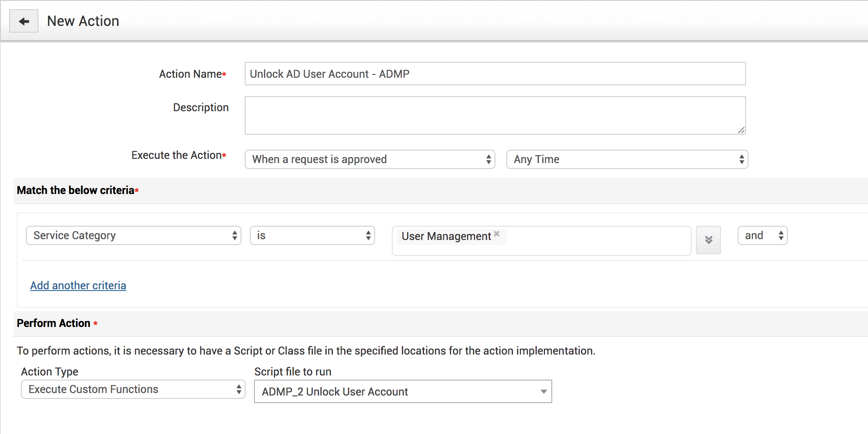Open the "When a request is approved" dropdown
The width and height of the screenshot is (868, 434).
[370, 159]
